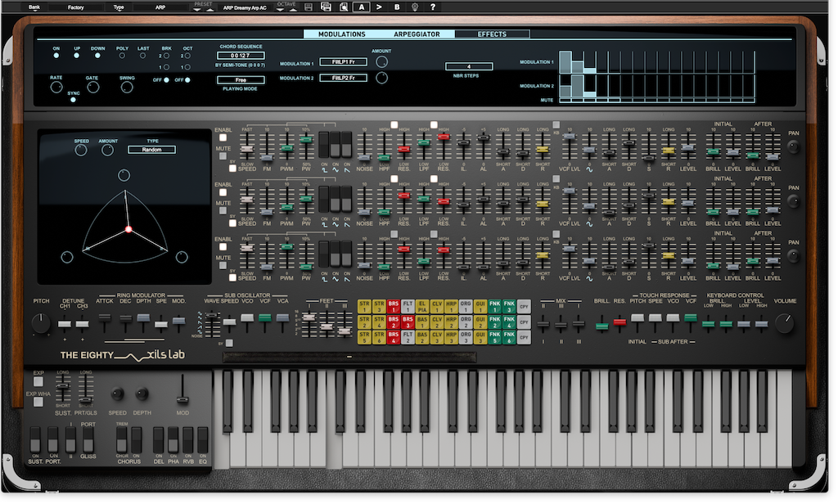Click the MOD wheel slider handle
Viewport: 838px width, 504px height.
182,400
